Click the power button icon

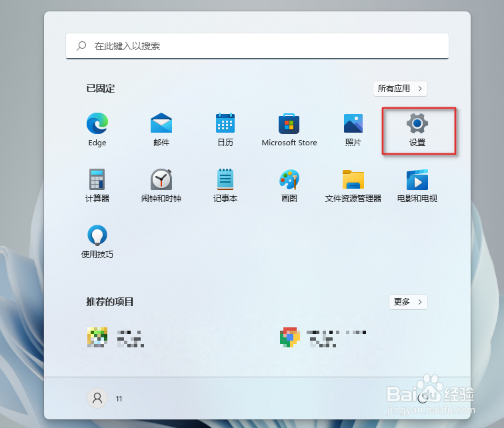point(423,399)
